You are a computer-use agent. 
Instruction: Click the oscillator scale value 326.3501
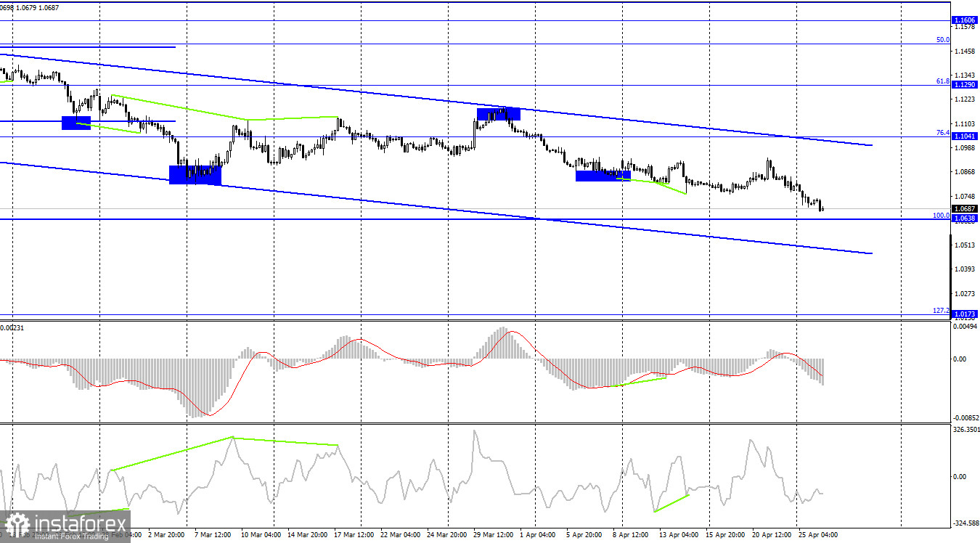pyautogui.click(x=966, y=430)
